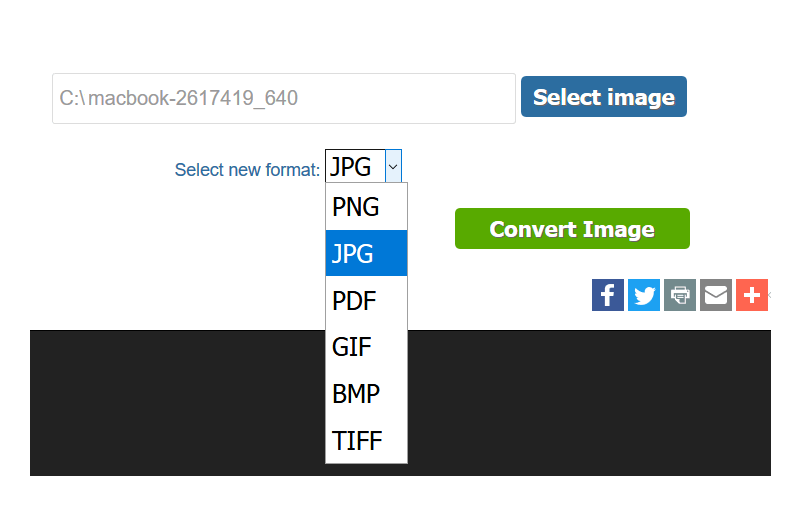
Task: Share by email with the envelope icon
Action: coord(716,295)
